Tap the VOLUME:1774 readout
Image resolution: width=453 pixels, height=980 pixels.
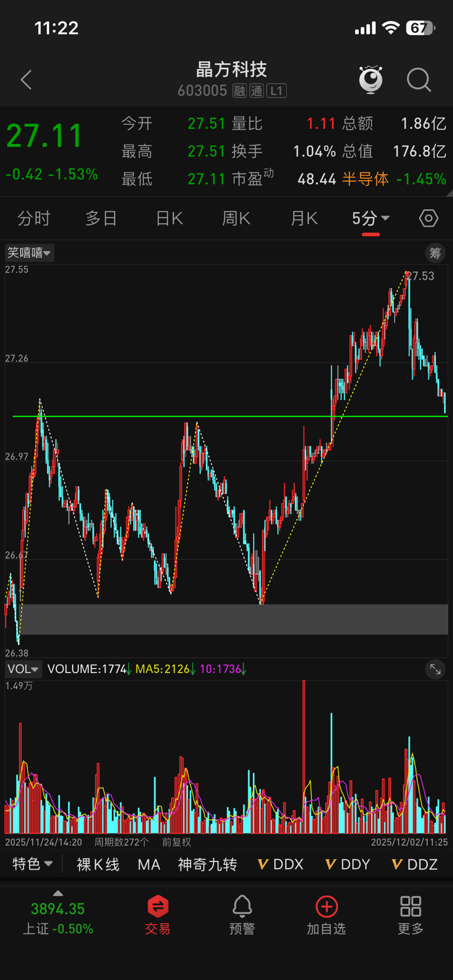point(89,669)
